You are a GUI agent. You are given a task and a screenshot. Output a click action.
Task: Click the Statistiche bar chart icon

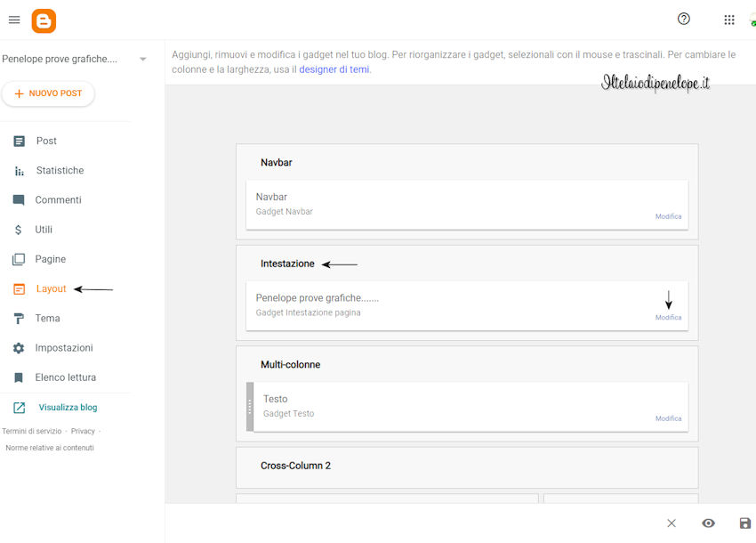coord(19,171)
